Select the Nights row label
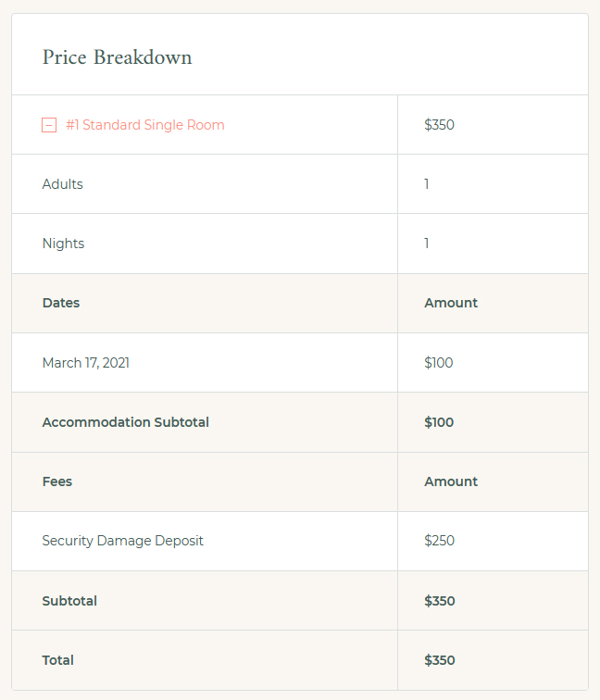The width and height of the screenshot is (600, 700). (x=63, y=244)
